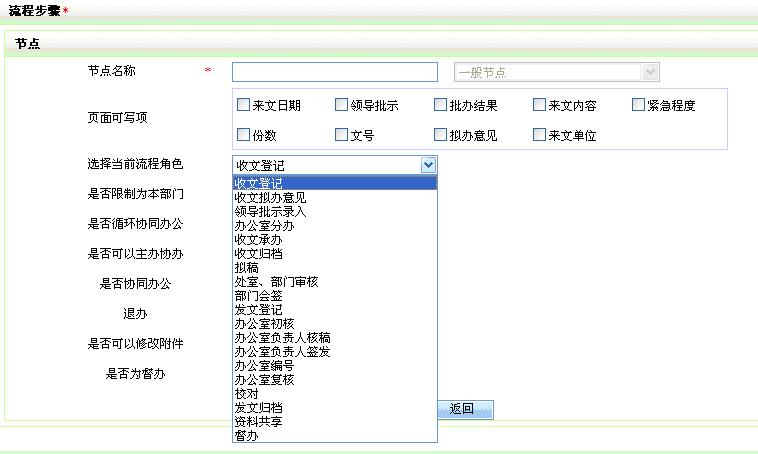This screenshot has width=758, height=454.
Task: Pick 办公室分办 from the dropdown
Action: (x=335, y=225)
